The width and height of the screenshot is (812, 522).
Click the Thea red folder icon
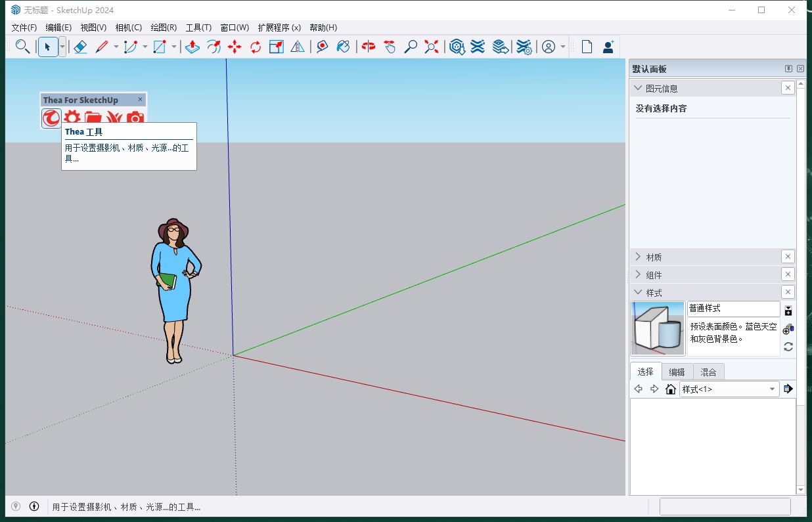pyautogui.click(x=93, y=118)
